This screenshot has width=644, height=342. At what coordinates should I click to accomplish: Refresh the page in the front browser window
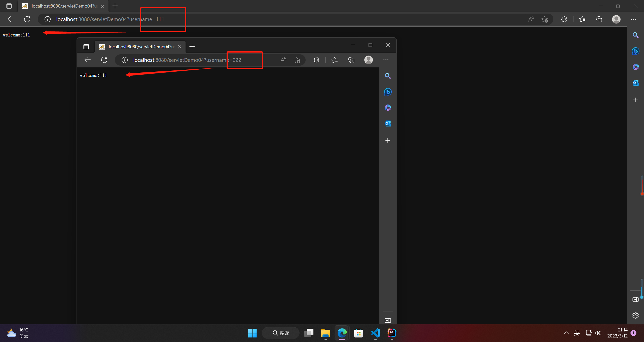tap(104, 60)
